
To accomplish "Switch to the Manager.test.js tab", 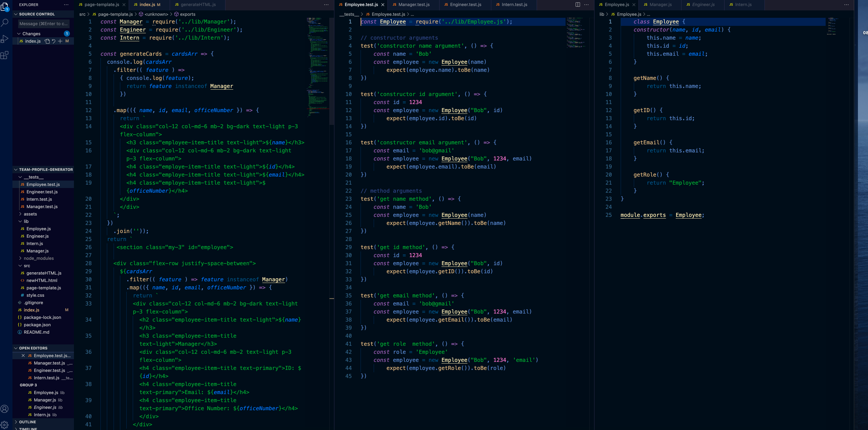I will (413, 5).
